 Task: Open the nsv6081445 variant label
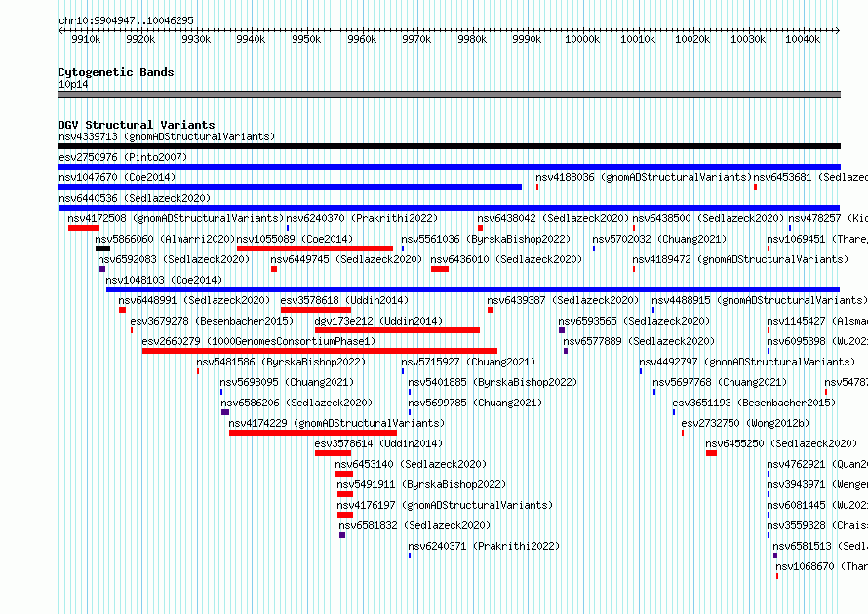point(817,505)
